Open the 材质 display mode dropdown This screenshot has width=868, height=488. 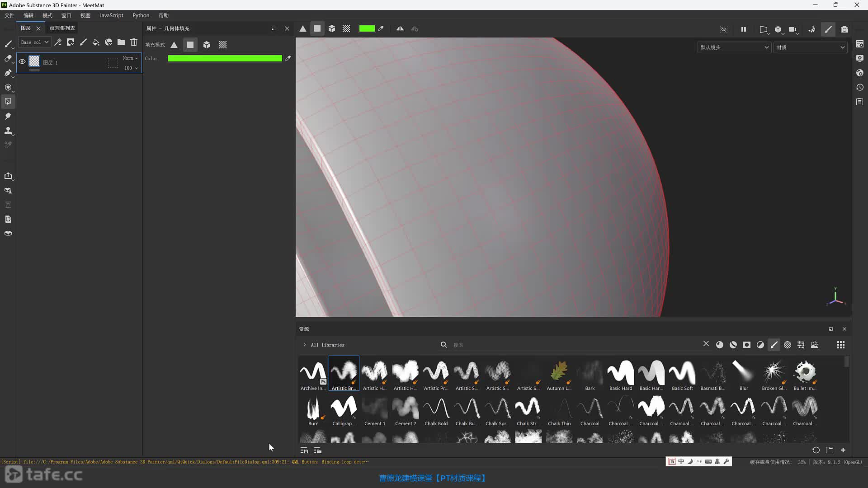tap(810, 47)
